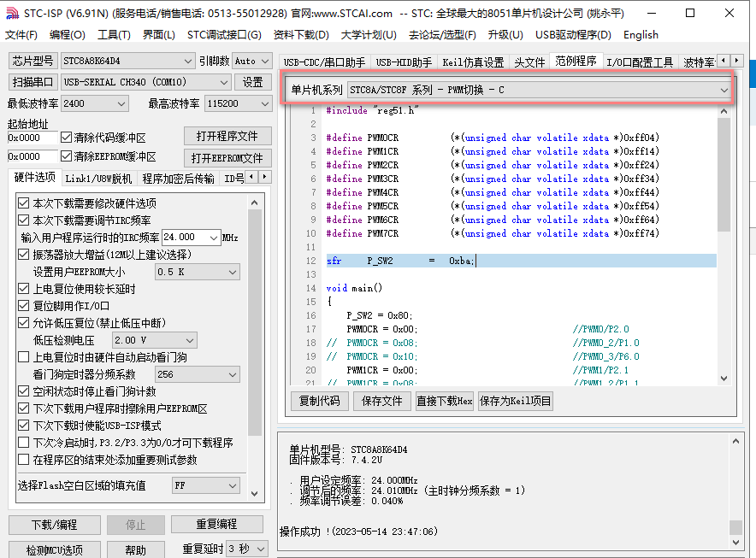This screenshot has height=558, width=756.
Task: Click 直接下载Hex button
Action: click(445, 401)
